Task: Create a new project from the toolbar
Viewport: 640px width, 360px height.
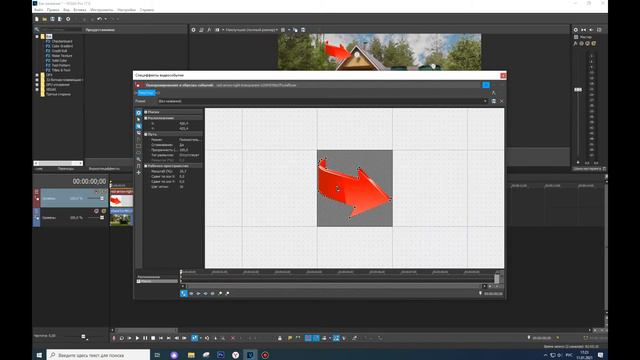Action: coord(37,19)
